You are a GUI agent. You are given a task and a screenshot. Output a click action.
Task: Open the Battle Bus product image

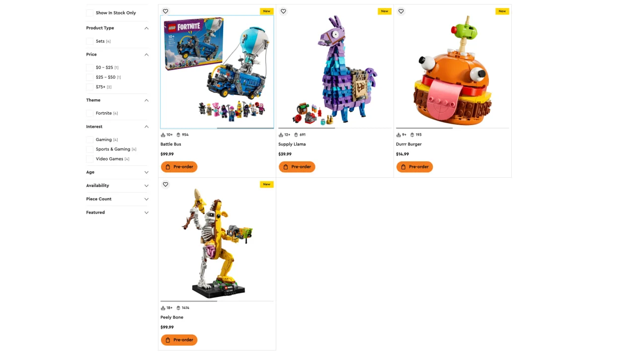217,72
